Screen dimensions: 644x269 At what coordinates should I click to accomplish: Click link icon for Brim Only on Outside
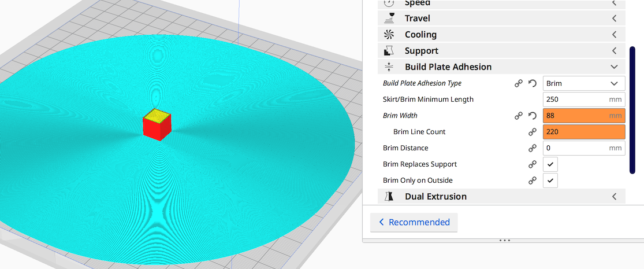533,180
